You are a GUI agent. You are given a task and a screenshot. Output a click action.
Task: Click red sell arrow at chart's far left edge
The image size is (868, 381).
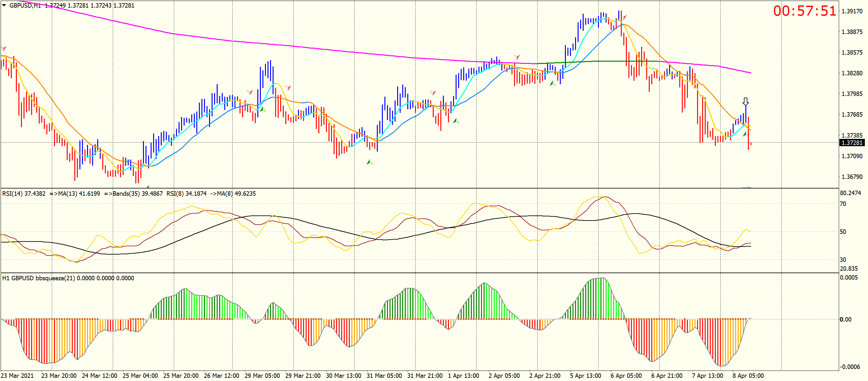(x=4, y=49)
